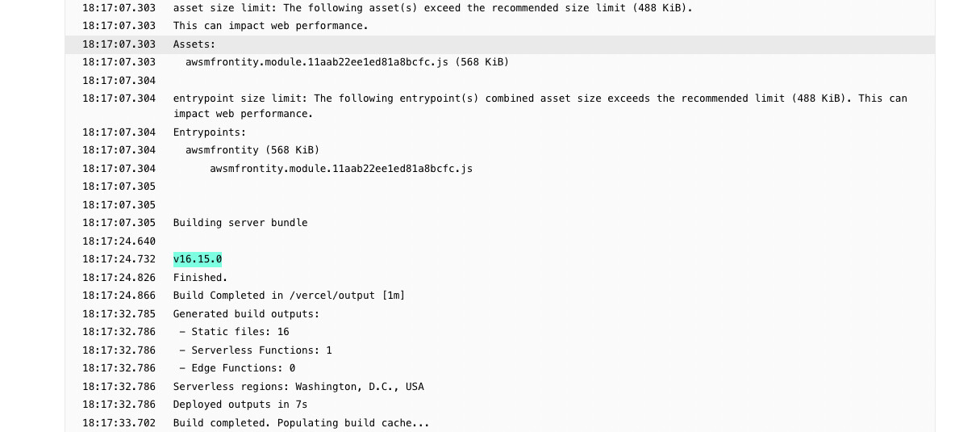Select the "entrypoint size limit" warning text

click(x=540, y=99)
